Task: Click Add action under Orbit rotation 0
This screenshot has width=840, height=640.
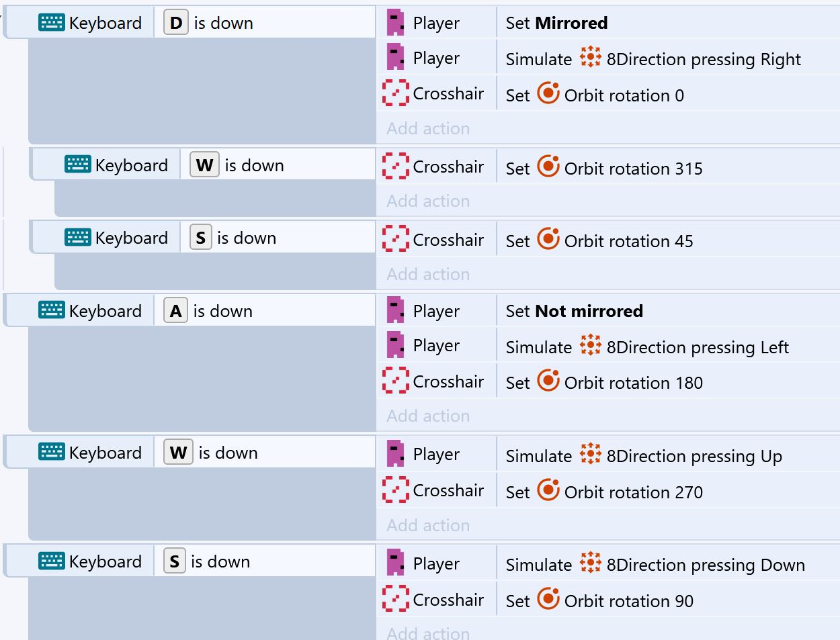Action: point(428,128)
